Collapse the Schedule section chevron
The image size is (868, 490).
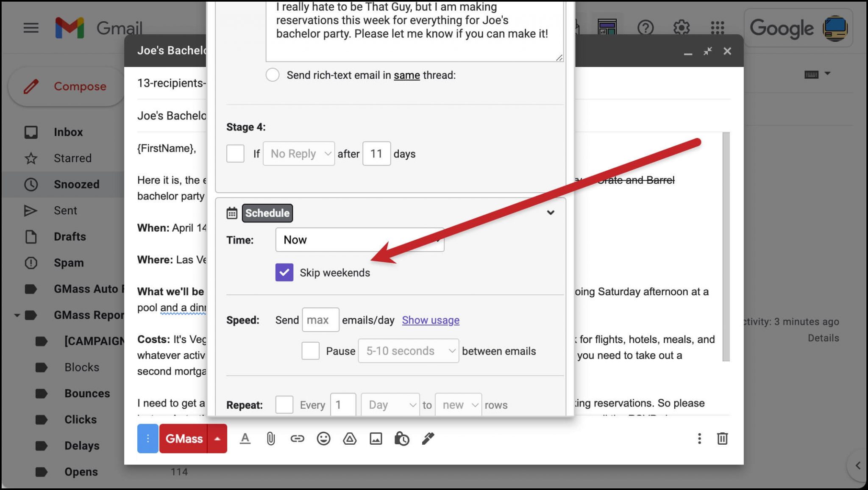point(551,213)
